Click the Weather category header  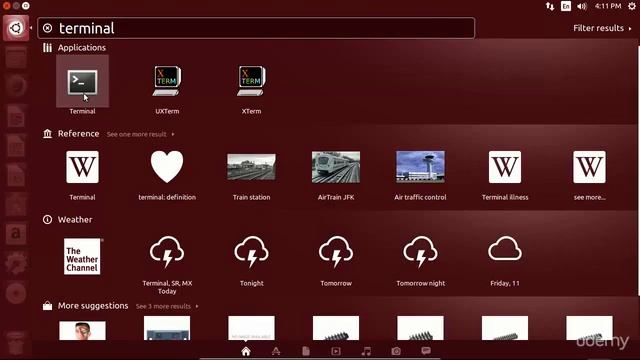(x=75, y=220)
